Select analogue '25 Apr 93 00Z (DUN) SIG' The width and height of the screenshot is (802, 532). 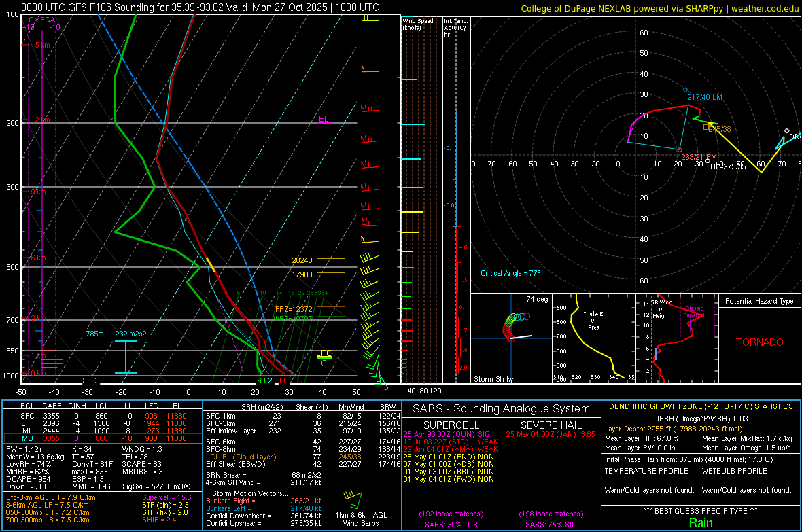[x=447, y=434]
